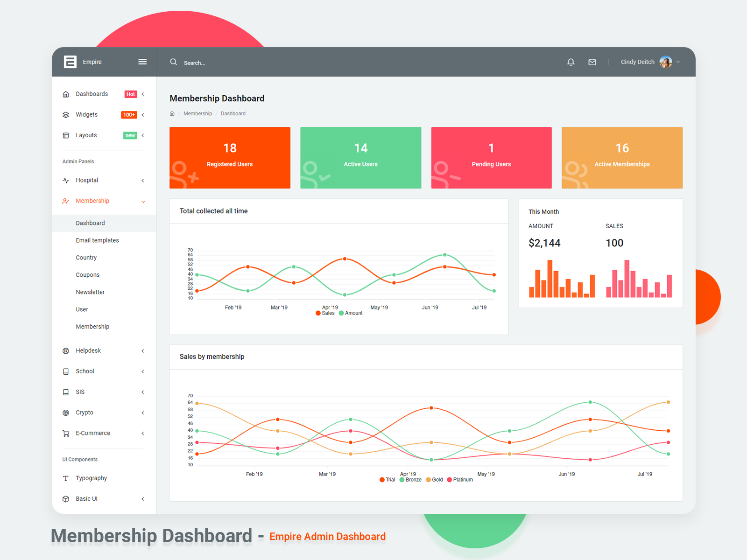This screenshot has width=747, height=560.
Task: Open the Cindy Deitch profile dropdown
Action: click(x=649, y=62)
